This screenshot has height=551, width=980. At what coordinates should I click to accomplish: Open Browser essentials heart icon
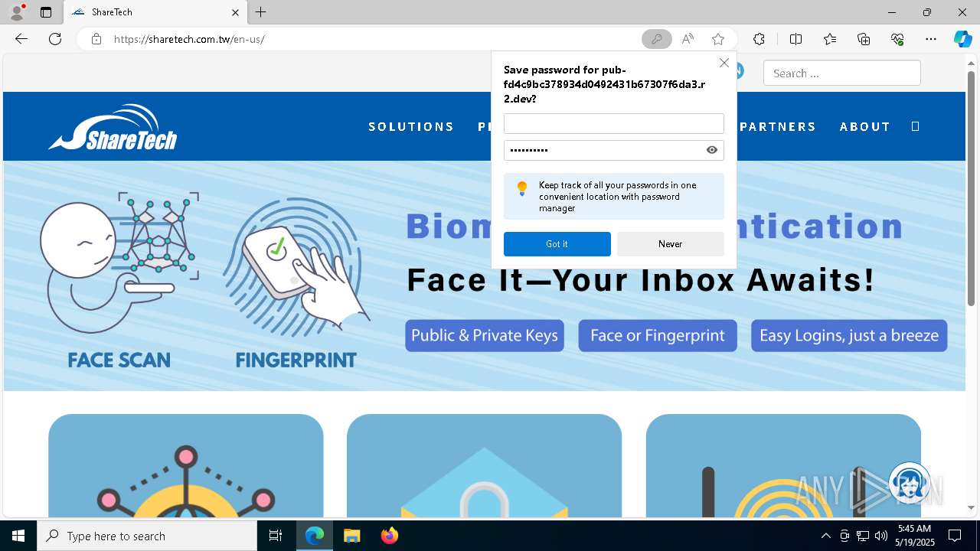897,39
